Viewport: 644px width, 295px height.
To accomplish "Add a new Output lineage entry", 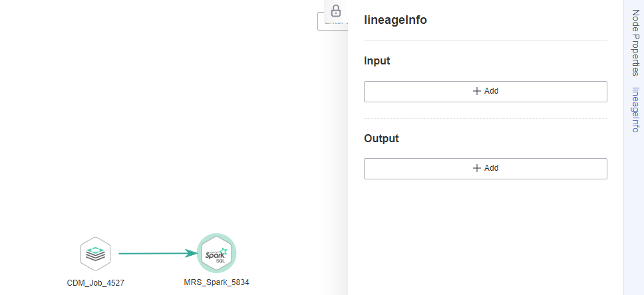I will click(x=486, y=169).
